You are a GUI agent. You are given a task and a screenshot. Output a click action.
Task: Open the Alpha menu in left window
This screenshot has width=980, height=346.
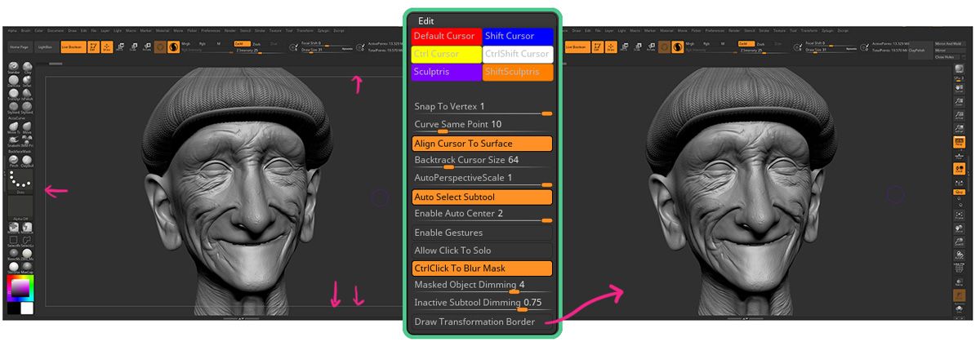pos(11,30)
